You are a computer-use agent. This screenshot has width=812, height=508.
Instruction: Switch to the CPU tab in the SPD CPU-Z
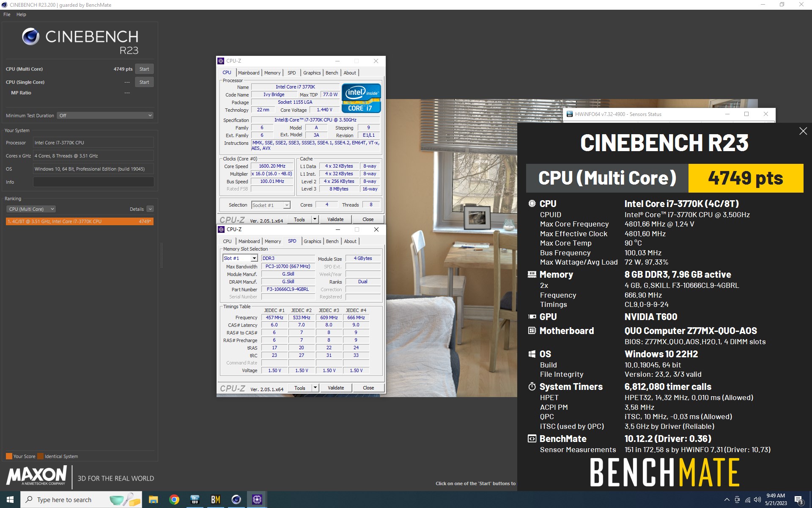227,241
